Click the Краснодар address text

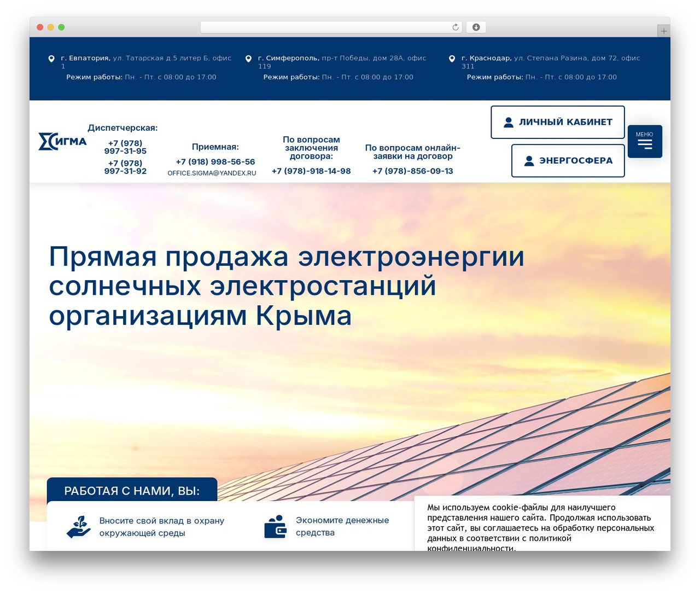coord(551,62)
